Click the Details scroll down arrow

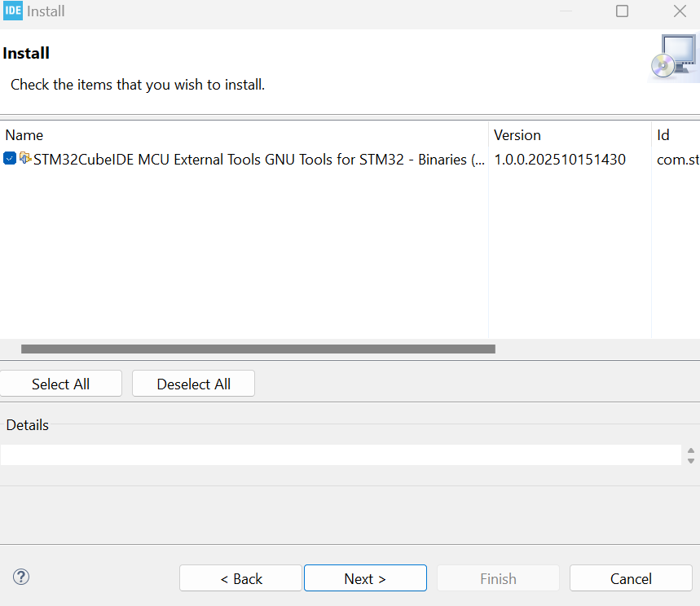691,460
